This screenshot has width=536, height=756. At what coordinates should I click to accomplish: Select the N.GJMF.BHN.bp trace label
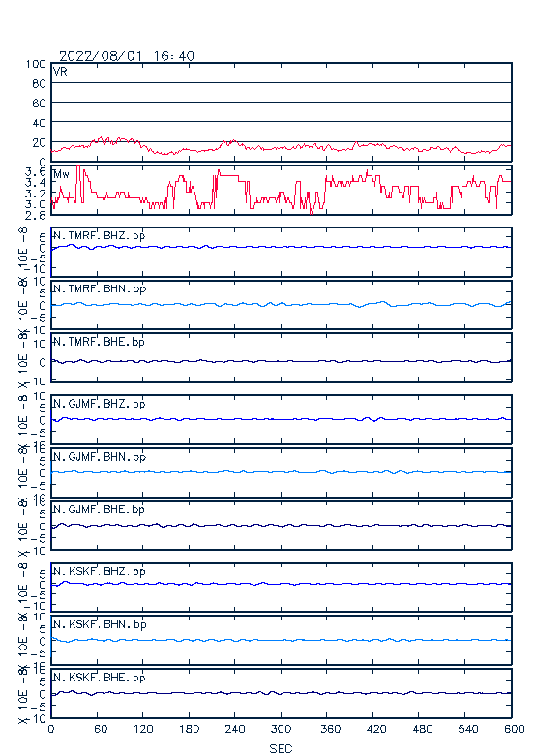[x=100, y=457]
